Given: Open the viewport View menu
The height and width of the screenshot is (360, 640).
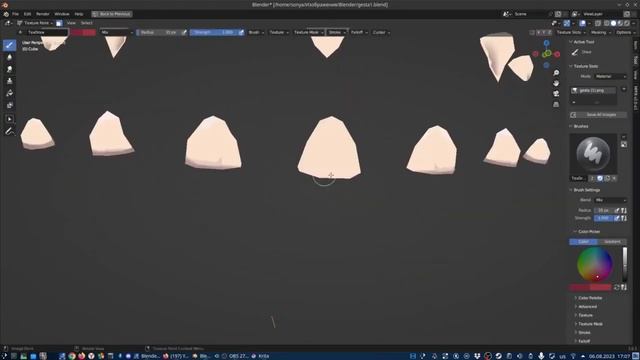Looking at the screenshot, I should click(71, 23).
